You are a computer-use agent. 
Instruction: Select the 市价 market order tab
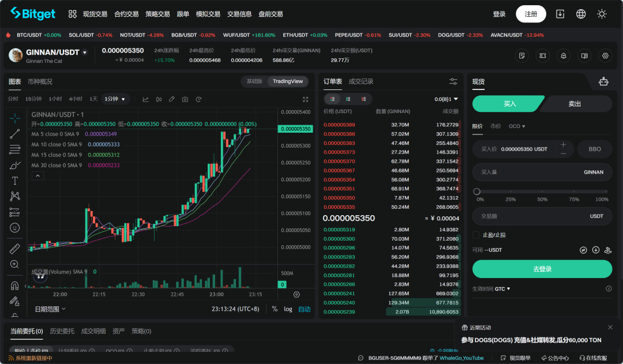coord(496,126)
